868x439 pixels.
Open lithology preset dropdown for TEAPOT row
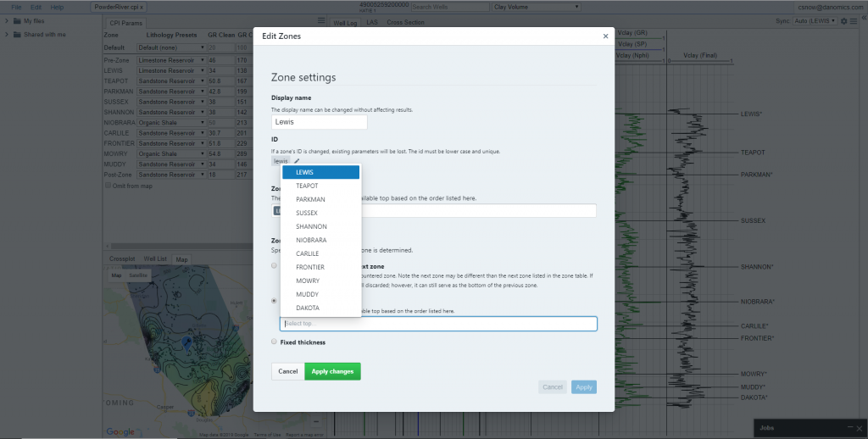[x=171, y=81]
